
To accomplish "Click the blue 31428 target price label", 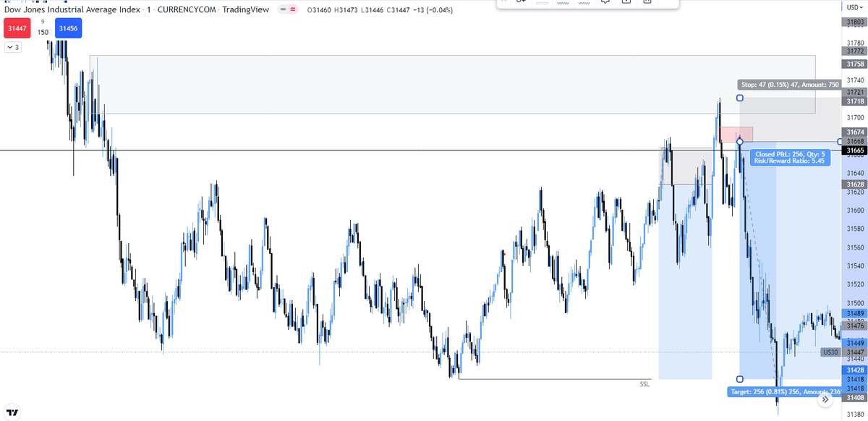I will click(x=854, y=370).
